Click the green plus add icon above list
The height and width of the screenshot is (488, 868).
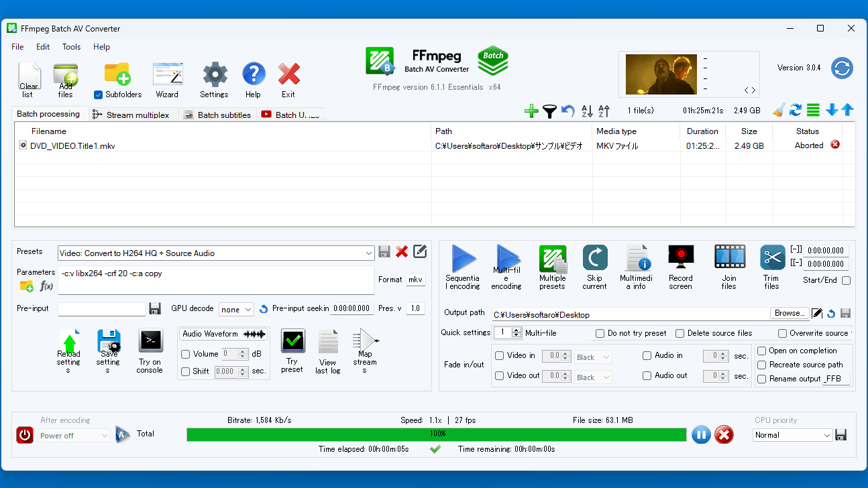click(531, 111)
